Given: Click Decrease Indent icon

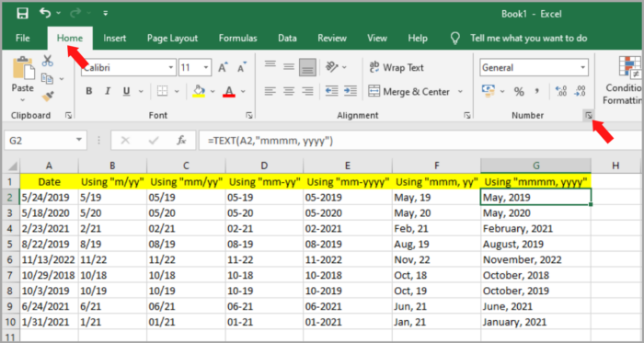Looking at the screenshot, I should click(331, 91).
